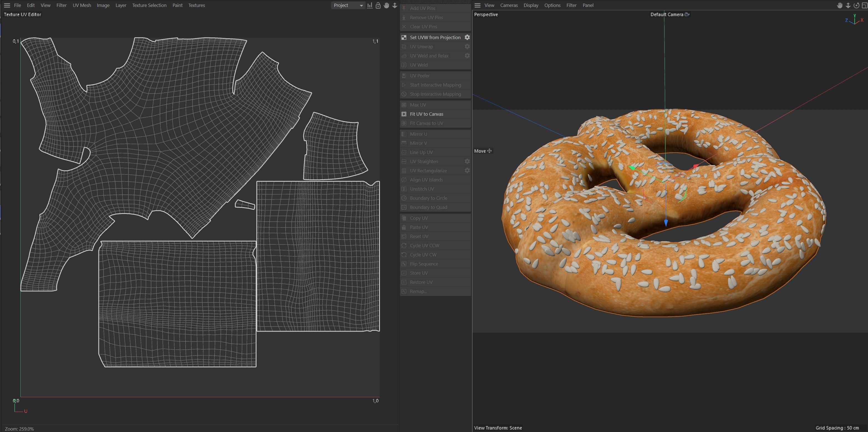
Task: Click the pan hand icon in UV editor
Action: (386, 5)
